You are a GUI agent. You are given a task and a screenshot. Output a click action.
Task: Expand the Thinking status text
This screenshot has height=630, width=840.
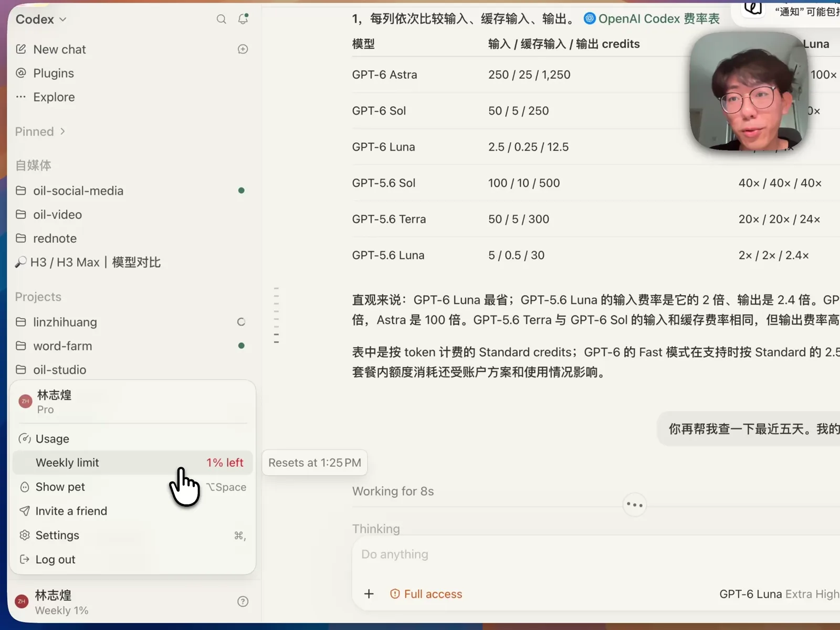[376, 529]
